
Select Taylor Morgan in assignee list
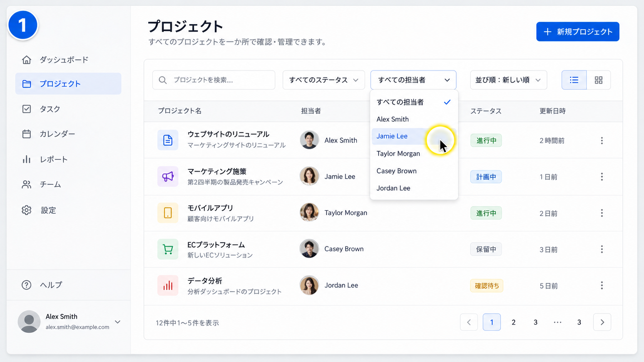[x=414, y=154]
